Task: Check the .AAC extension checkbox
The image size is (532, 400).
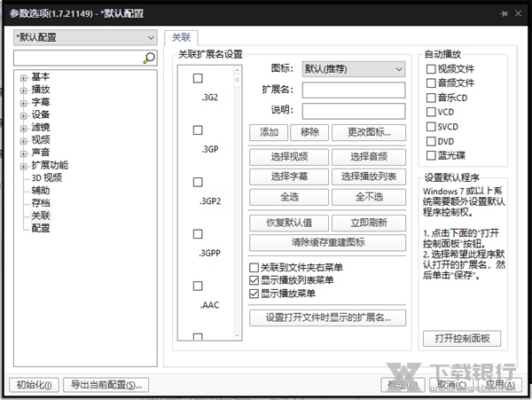Action: pos(198,286)
